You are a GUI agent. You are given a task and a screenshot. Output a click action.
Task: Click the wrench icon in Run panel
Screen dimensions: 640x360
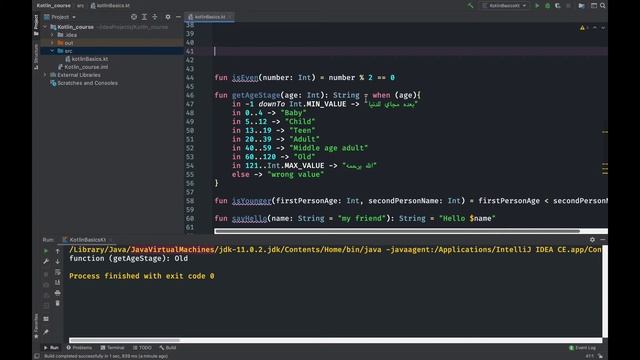46,261
